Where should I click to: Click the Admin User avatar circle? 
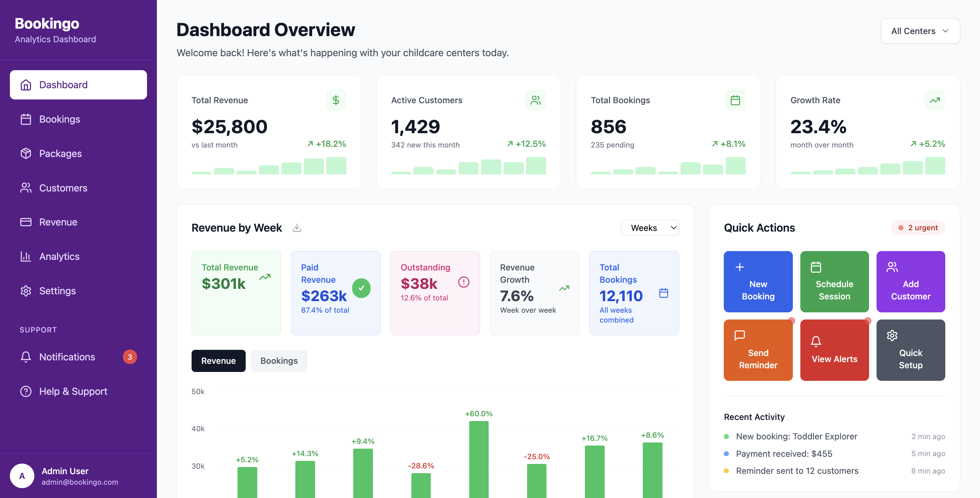22,476
